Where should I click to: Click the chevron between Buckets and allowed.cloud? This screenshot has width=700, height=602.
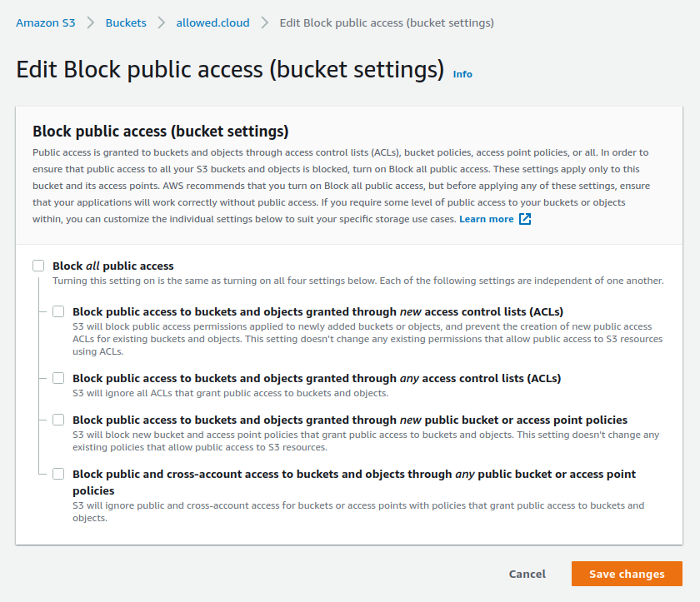[162, 23]
